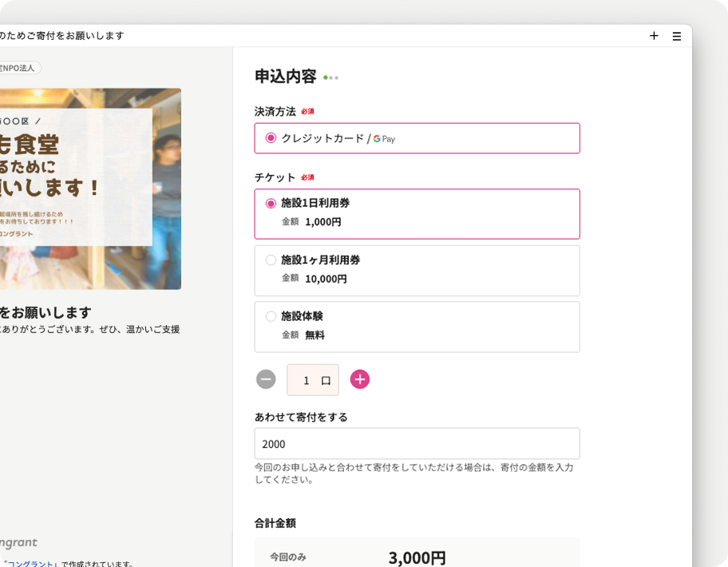Click the 無料 price text

coord(315,335)
